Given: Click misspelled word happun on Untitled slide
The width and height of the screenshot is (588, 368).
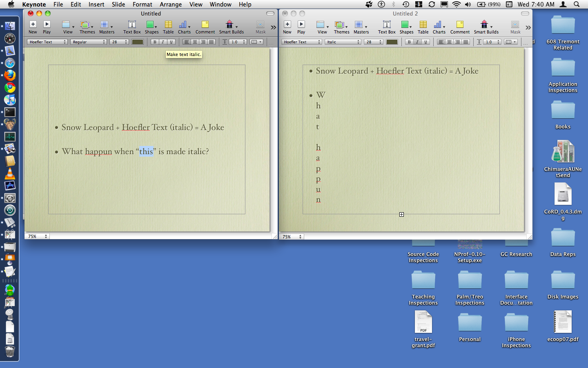Looking at the screenshot, I should point(98,152).
